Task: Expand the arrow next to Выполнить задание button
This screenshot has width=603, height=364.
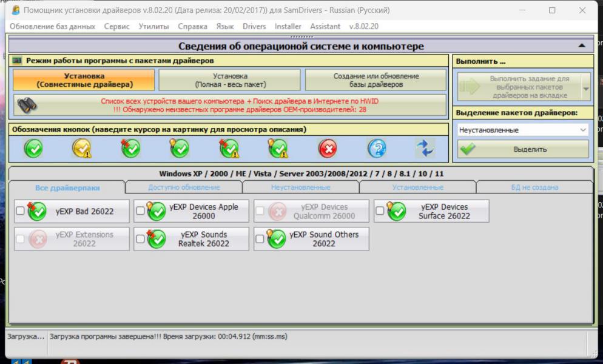Action: coord(585,88)
